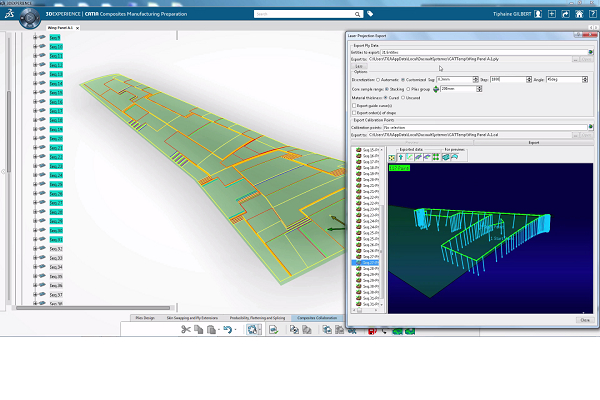Click selection icon beside Calibration points field
Viewport: 600px width, 400px height.
pyautogui.click(x=591, y=127)
